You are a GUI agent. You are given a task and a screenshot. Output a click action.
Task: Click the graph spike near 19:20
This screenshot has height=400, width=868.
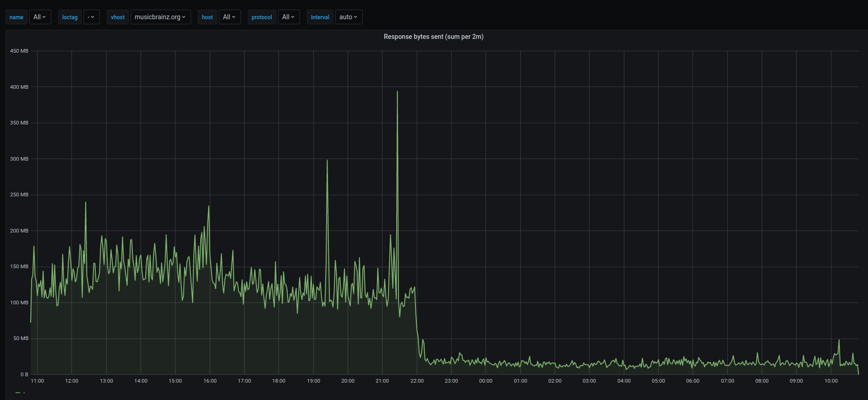click(327, 161)
